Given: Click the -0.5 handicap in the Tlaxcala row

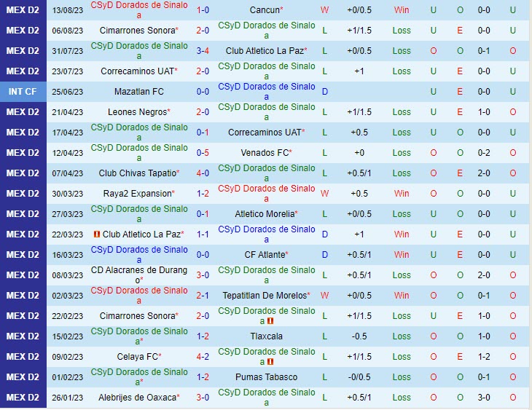Looking at the screenshot, I should [x=359, y=336].
